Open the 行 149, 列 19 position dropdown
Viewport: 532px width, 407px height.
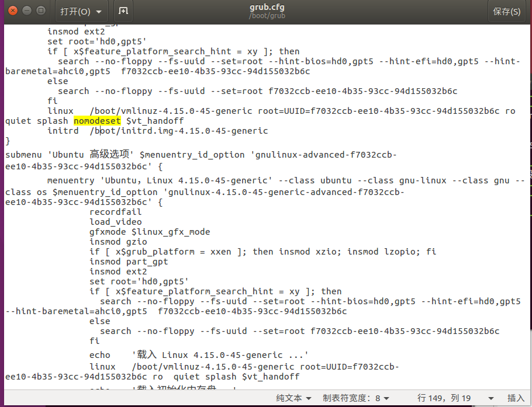point(455,398)
